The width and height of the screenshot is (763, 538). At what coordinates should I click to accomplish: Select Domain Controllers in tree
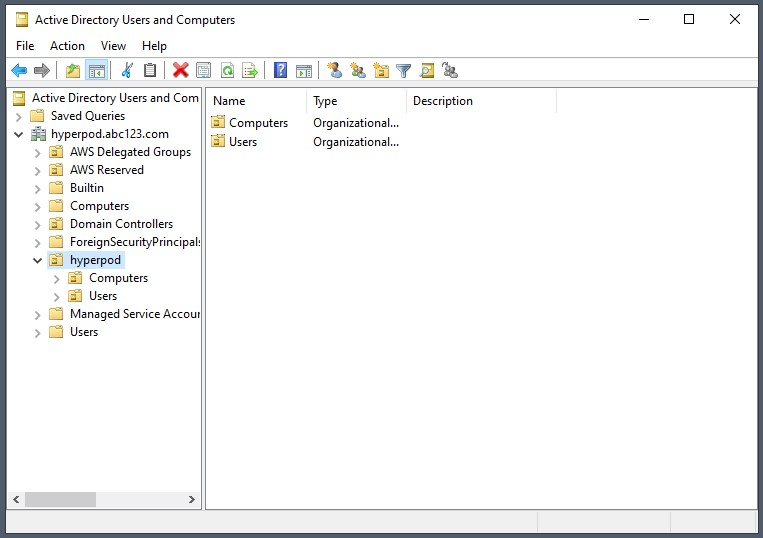click(x=121, y=224)
